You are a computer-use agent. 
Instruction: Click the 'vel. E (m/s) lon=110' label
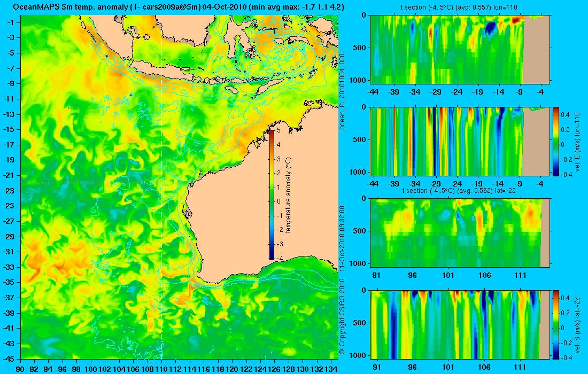click(577, 142)
